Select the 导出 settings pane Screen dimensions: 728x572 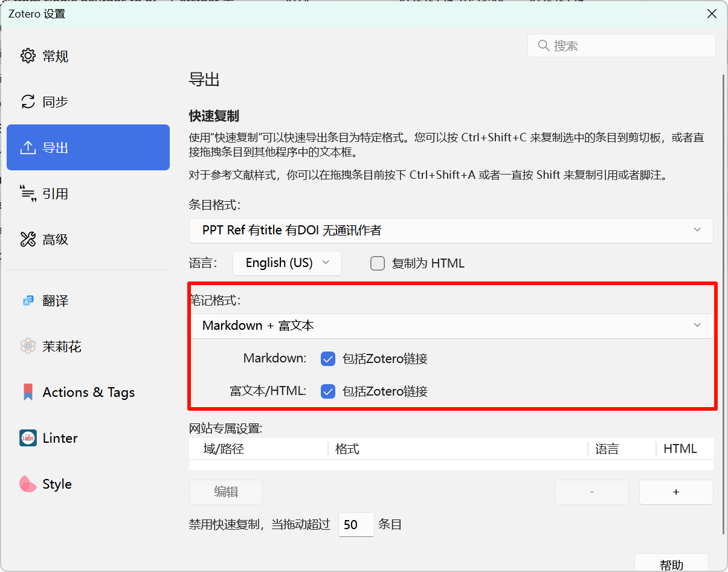[x=88, y=147]
